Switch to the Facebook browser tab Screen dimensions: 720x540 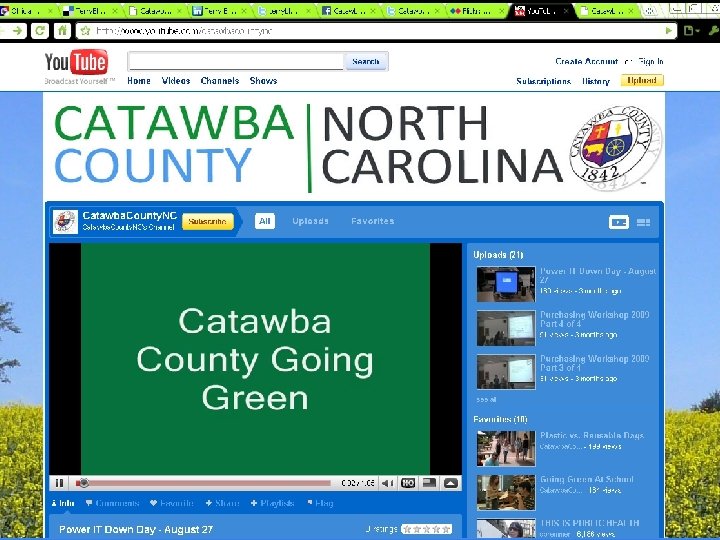click(349, 11)
